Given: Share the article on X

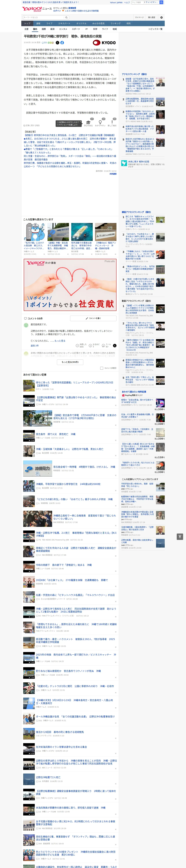Looking at the screenshot, I should [x=57, y=43].
